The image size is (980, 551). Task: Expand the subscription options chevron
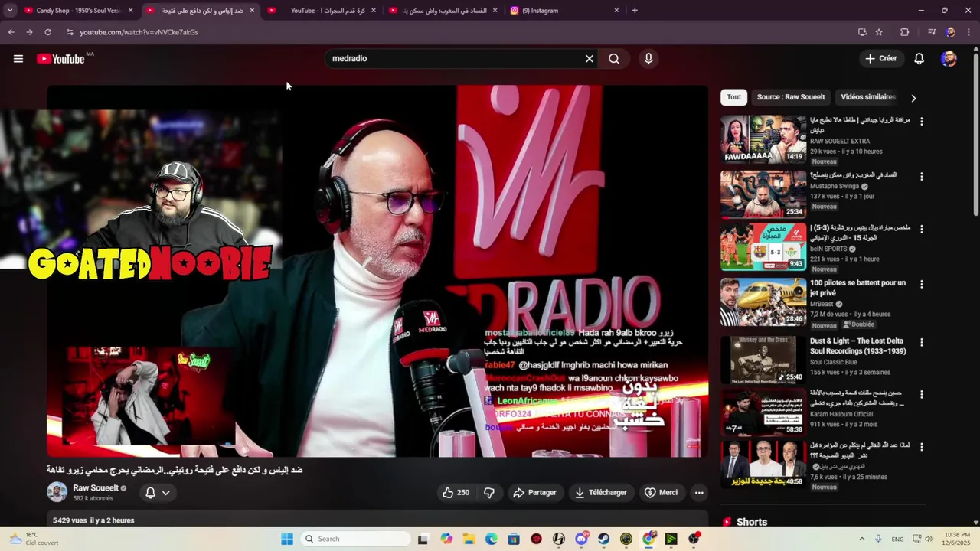[x=165, y=493]
